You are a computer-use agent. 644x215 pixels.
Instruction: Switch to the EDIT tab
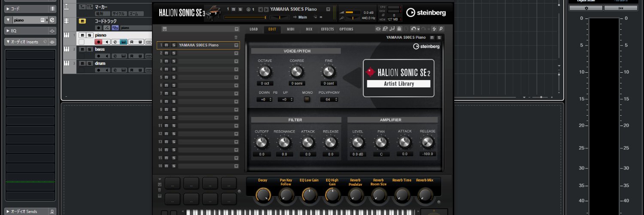coord(272,29)
